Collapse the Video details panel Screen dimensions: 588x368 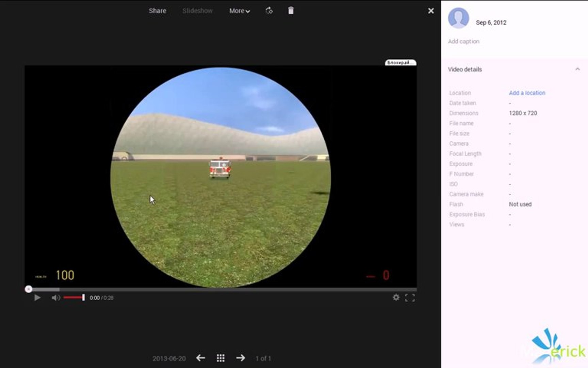coord(578,69)
